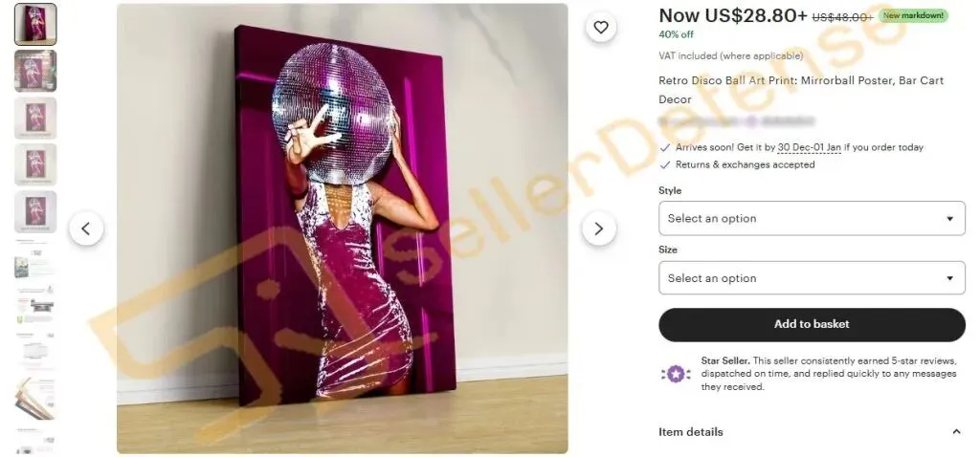Click the New markdown! green badge
980x457 pixels.
(913, 15)
